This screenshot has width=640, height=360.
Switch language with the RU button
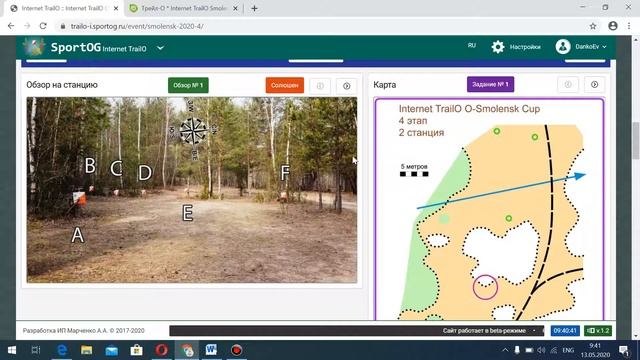471,45
